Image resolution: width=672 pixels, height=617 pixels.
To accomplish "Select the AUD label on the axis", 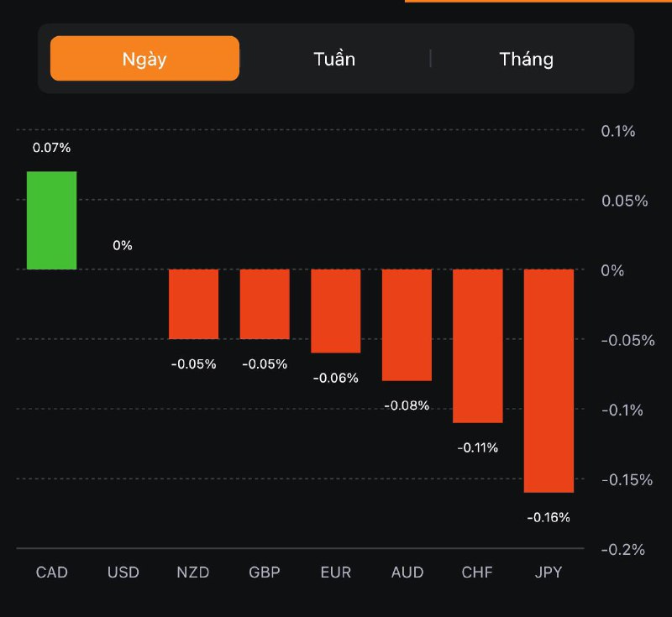I will click(407, 573).
